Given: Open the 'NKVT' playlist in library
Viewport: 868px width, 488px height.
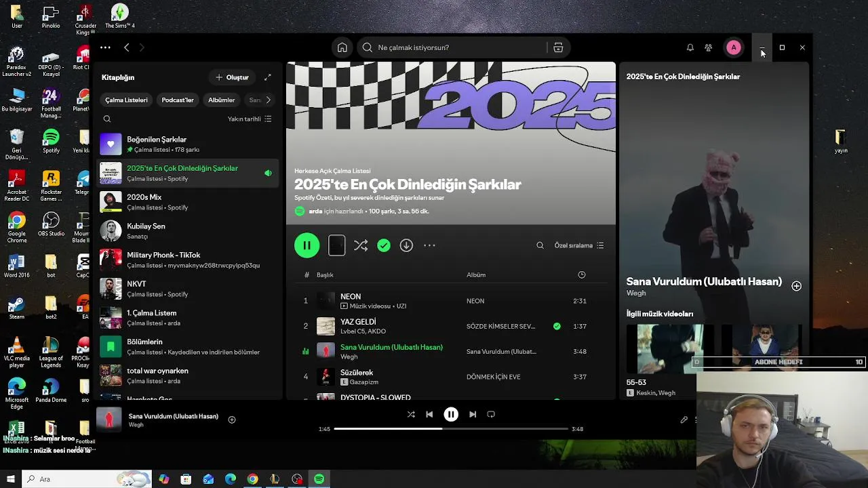Looking at the screenshot, I should point(188,289).
